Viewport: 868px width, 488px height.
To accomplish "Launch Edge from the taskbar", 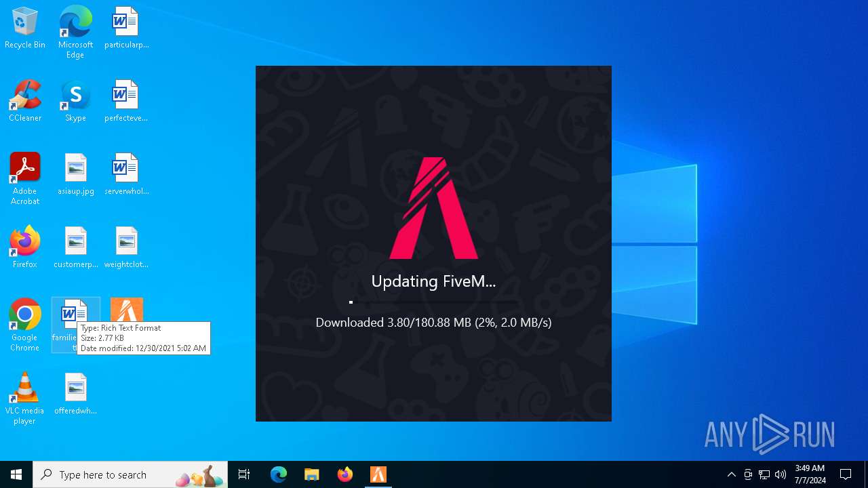I will coord(279,474).
